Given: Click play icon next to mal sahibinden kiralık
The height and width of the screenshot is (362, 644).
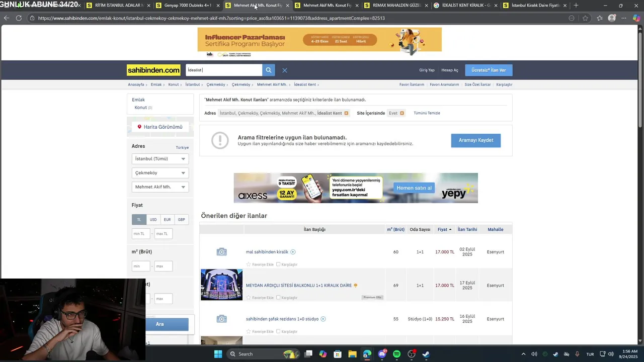Looking at the screenshot, I should pos(293,252).
